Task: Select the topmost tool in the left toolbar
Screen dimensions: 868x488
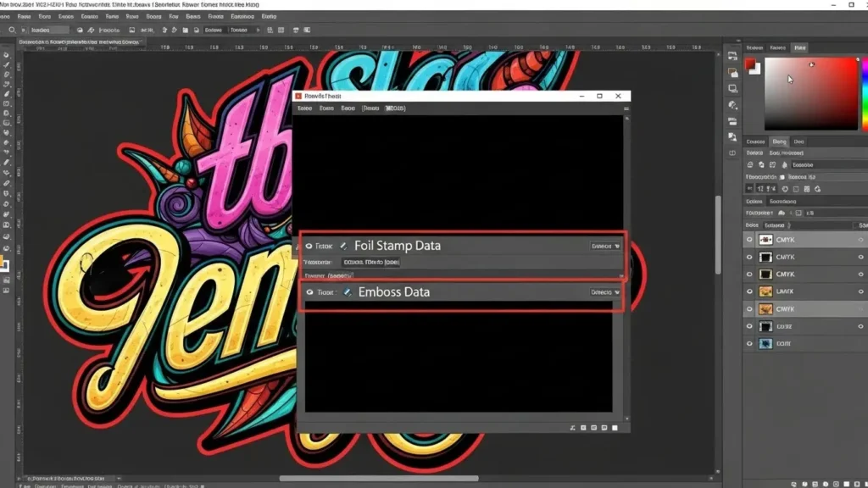Action: point(6,55)
